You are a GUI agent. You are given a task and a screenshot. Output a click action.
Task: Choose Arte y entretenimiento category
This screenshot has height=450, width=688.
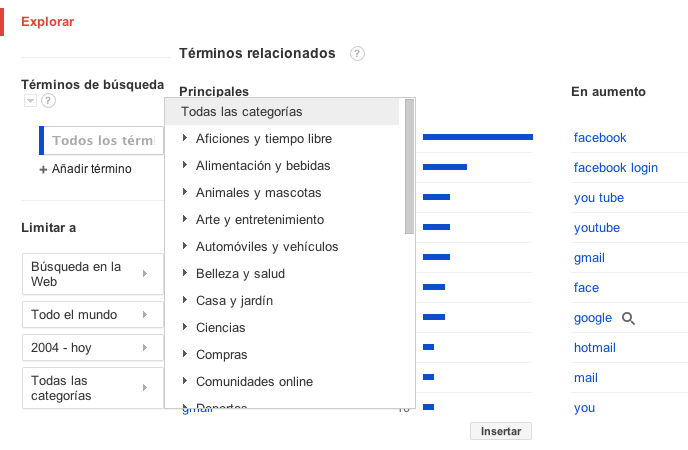(260, 220)
